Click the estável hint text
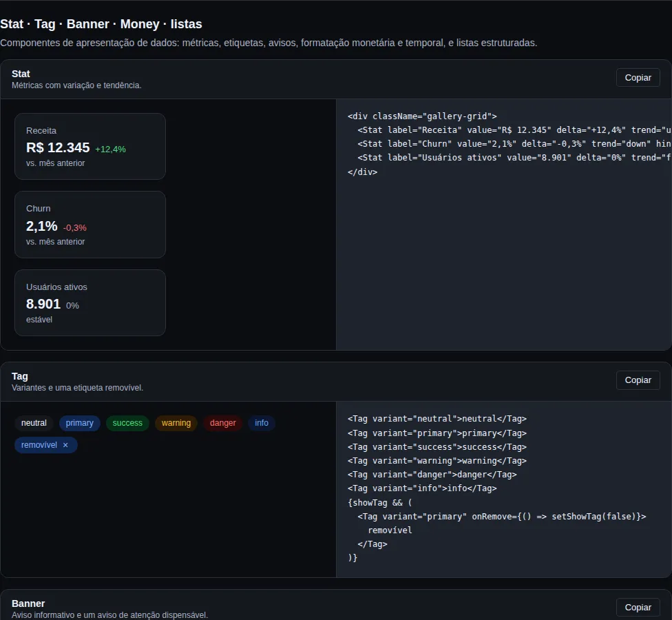 point(39,320)
